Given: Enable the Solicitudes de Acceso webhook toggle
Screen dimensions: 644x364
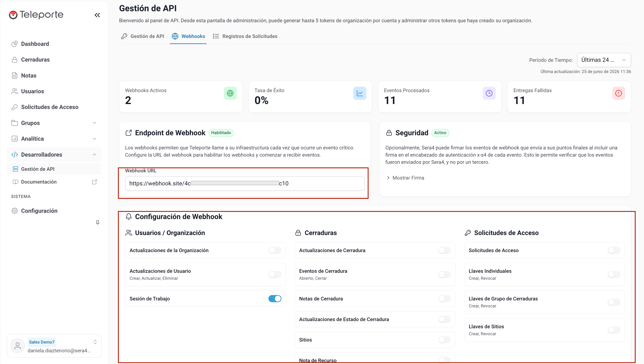Looking at the screenshot, I should pos(614,250).
